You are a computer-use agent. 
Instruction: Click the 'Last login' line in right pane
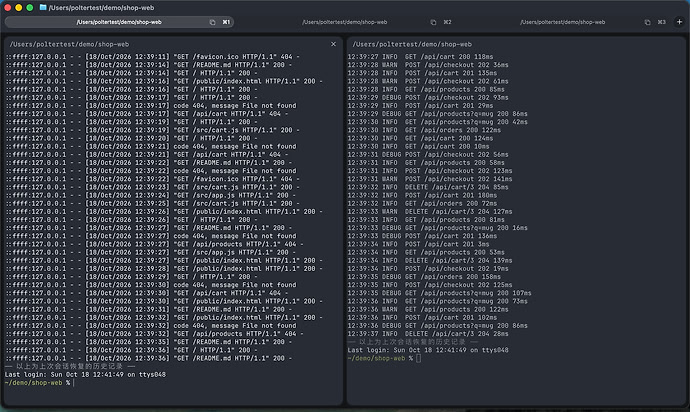[x=428, y=350]
